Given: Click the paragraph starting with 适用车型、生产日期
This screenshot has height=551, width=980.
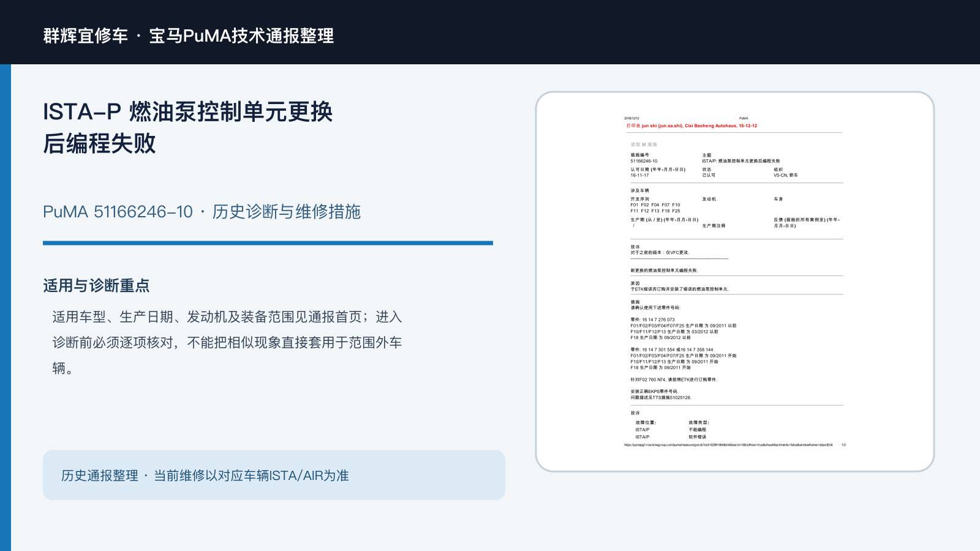Looking at the screenshot, I should [x=227, y=342].
